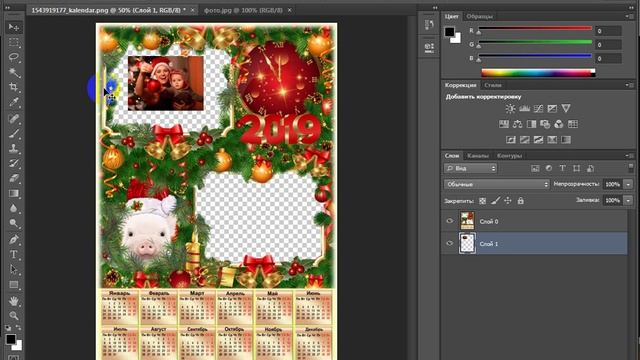Toggle lock all padlock
Image resolution: width=640 pixels, height=360 pixels.
click(x=520, y=201)
